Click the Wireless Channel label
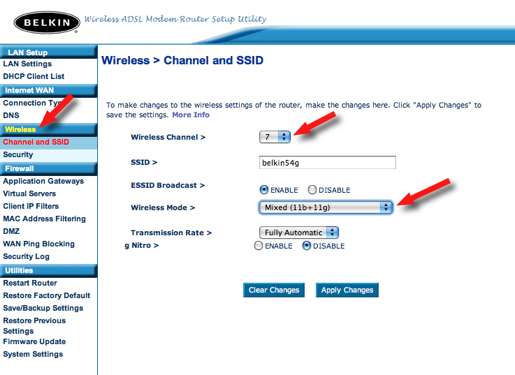 pyautogui.click(x=168, y=137)
